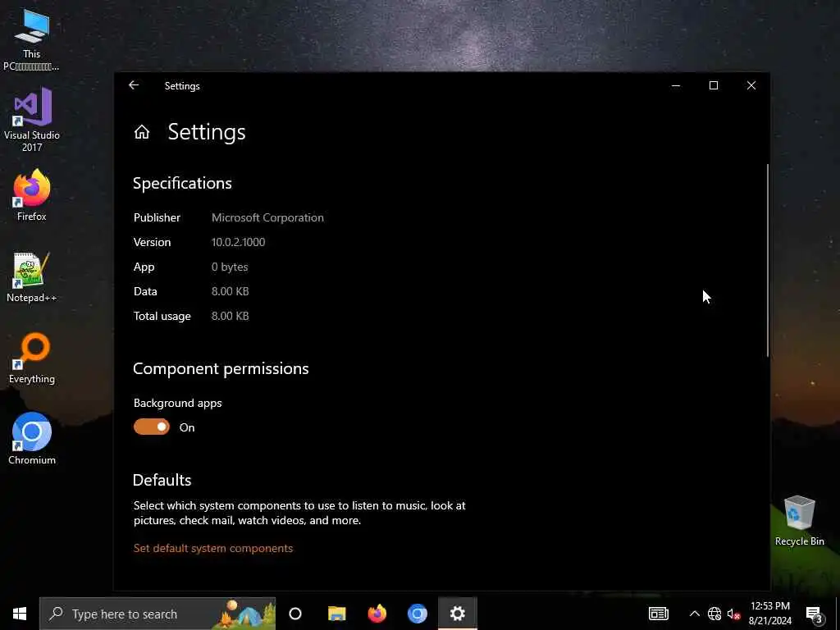This screenshot has height=630, width=840.
Task: Select Everything search desktop shortcut
Action: [32, 358]
